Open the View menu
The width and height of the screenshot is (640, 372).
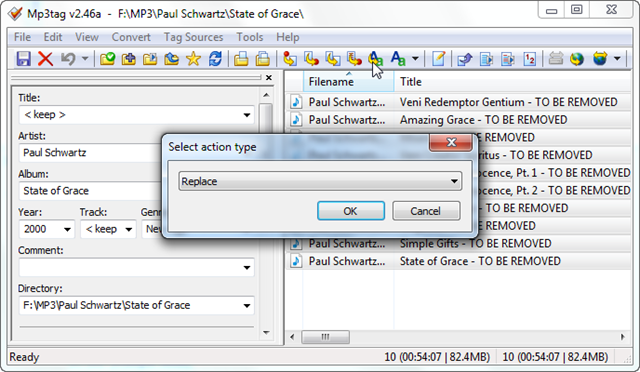[87, 37]
